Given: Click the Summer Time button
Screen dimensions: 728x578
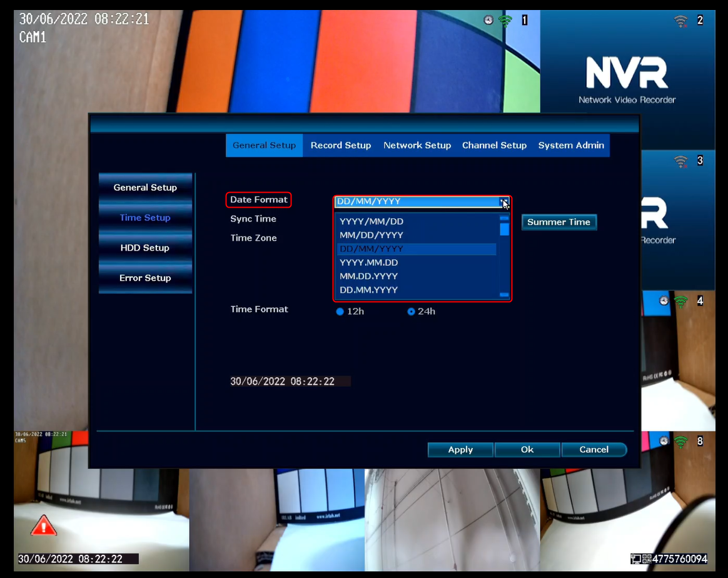Looking at the screenshot, I should pyautogui.click(x=559, y=222).
